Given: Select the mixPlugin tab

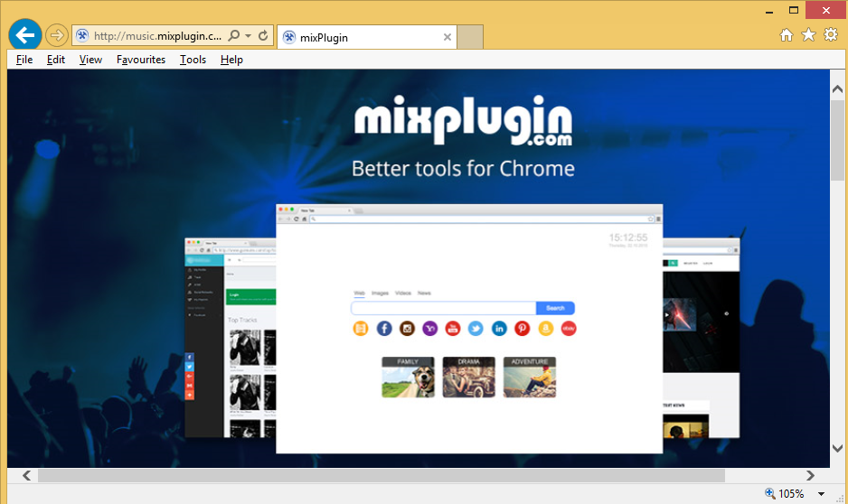Looking at the screenshot, I should pos(367,37).
